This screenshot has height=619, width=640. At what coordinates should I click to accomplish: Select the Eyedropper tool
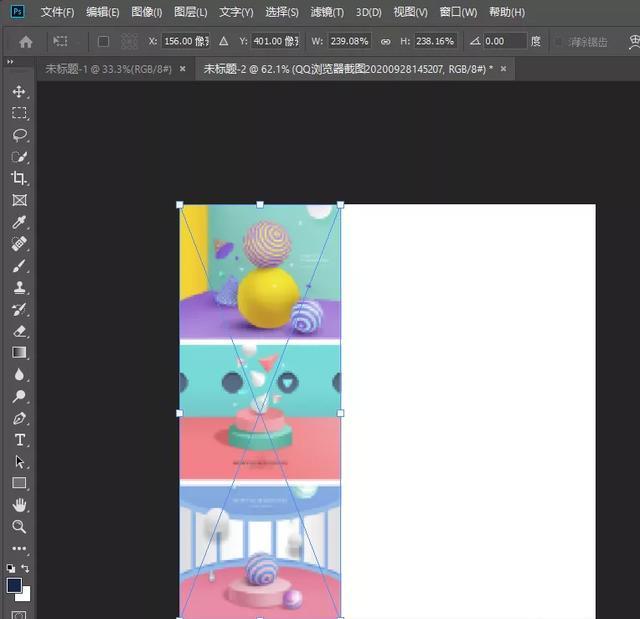[x=19, y=222]
